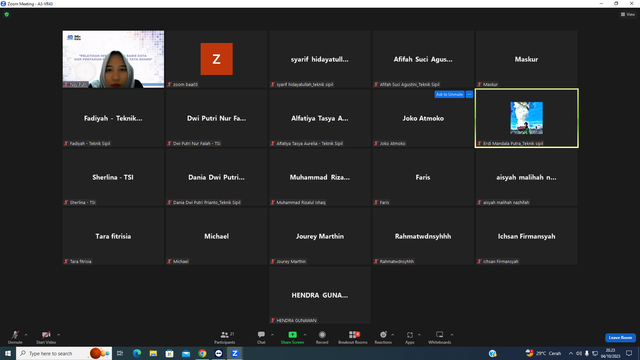Open the weather widget showing 29°C Cerah
Image resolution: width=640 pixels, height=360 pixels.
(543, 353)
